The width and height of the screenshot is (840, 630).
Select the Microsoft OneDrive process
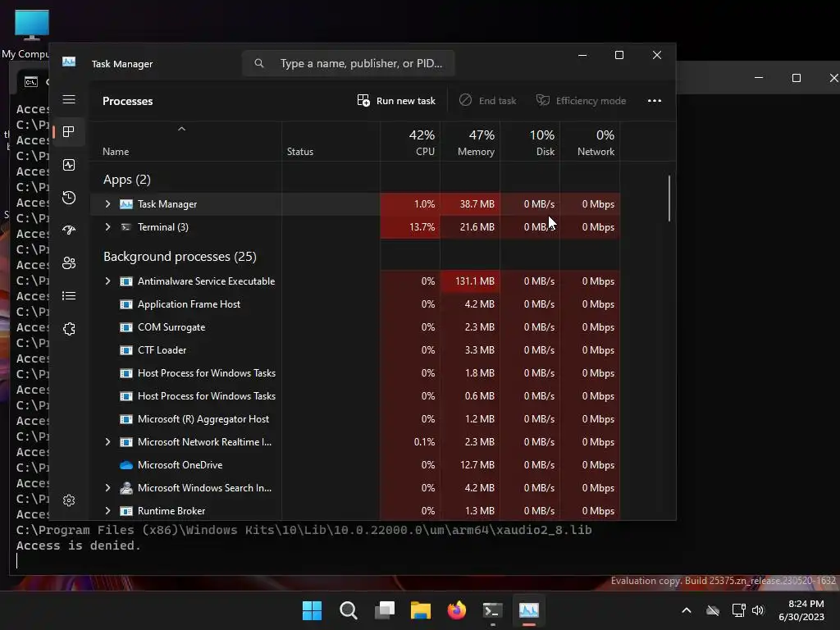coord(354,465)
